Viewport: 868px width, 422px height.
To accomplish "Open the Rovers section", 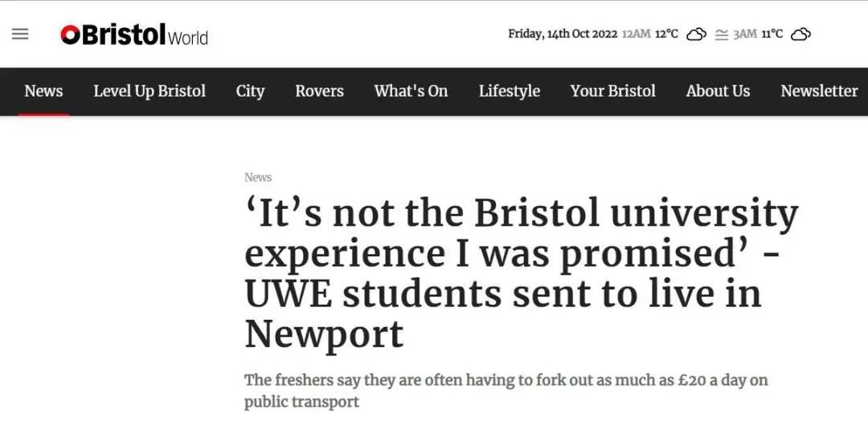I will (x=319, y=91).
